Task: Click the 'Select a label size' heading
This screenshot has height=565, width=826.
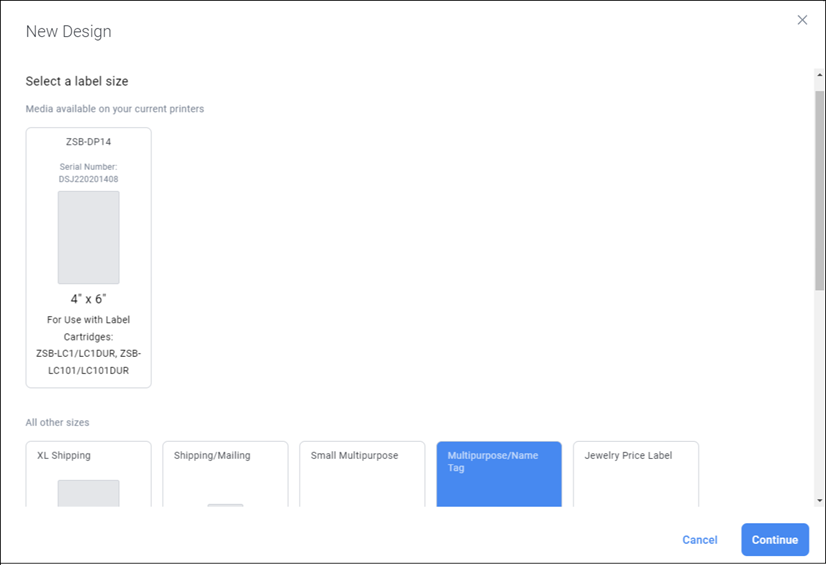Action: [77, 81]
